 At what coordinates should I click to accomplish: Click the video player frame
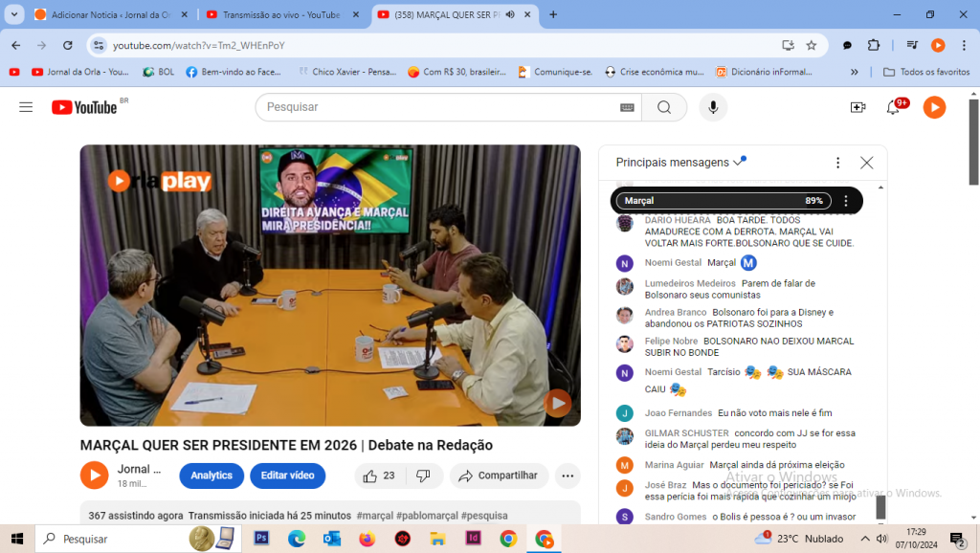330,285
